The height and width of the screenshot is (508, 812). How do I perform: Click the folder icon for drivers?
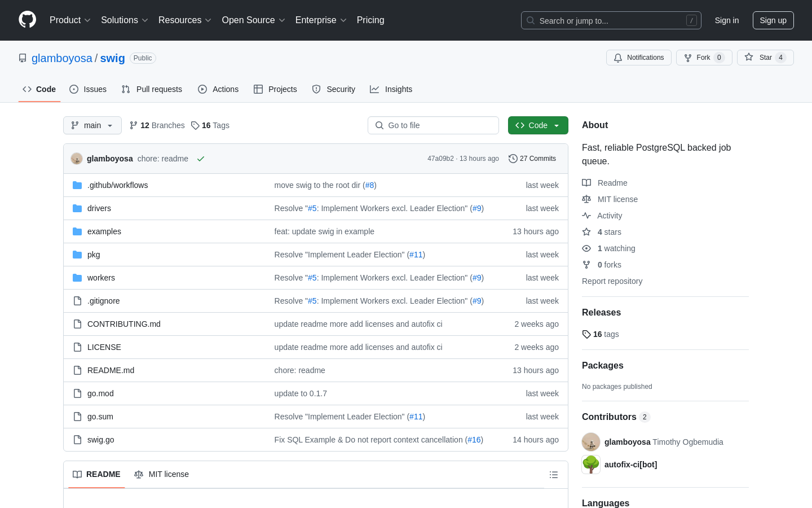[x=77, y=208]
